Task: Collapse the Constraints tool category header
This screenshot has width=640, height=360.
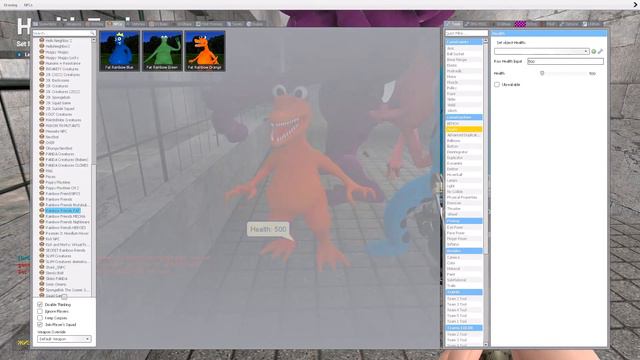Action: click(x=464, y=42)
